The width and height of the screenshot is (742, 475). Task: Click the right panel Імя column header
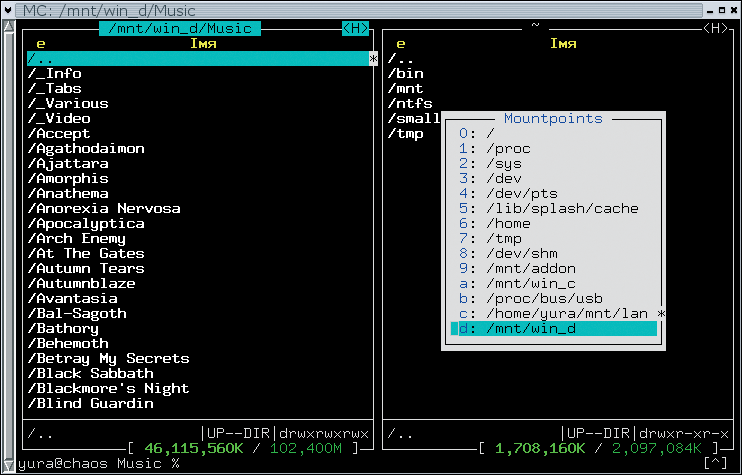[563, 44]
